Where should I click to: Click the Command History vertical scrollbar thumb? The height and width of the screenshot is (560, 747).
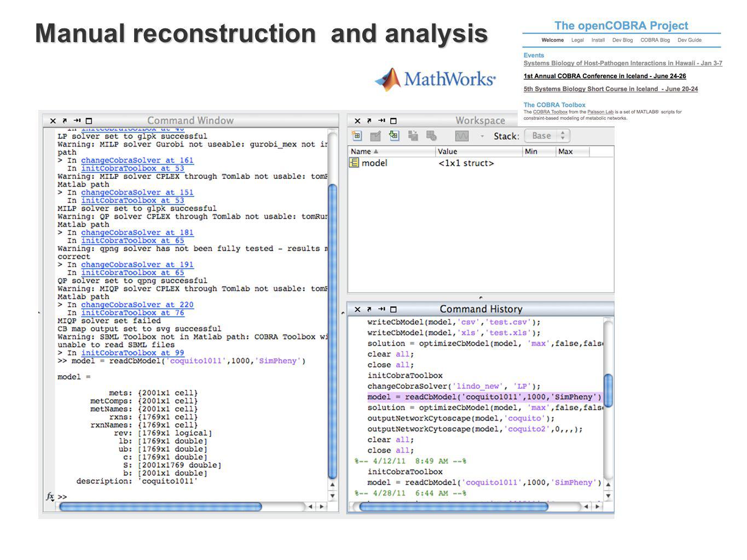coord(608,390)
